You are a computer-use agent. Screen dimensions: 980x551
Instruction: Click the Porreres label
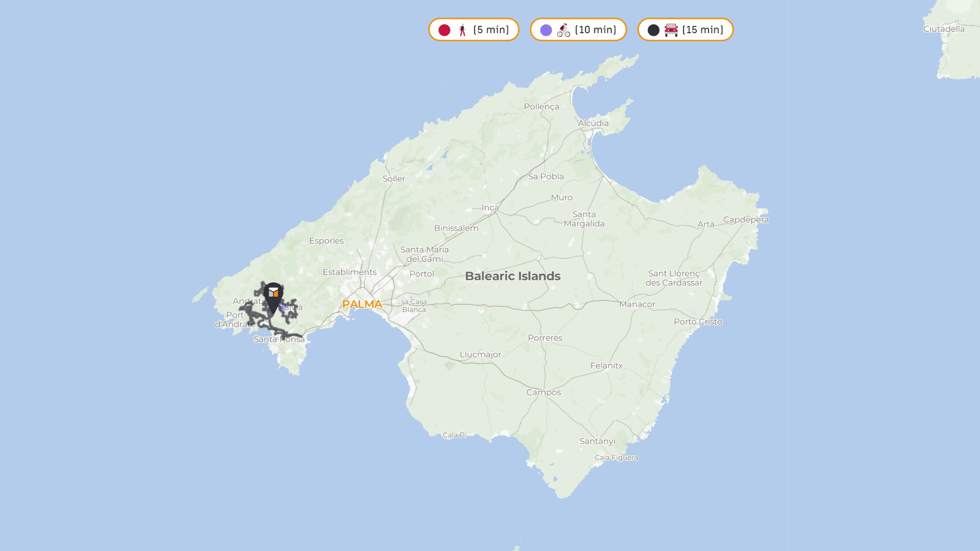[545, 338]
